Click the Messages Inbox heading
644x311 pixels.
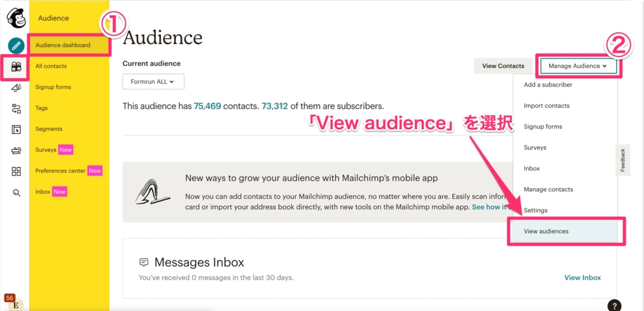[x=199, y=262]
